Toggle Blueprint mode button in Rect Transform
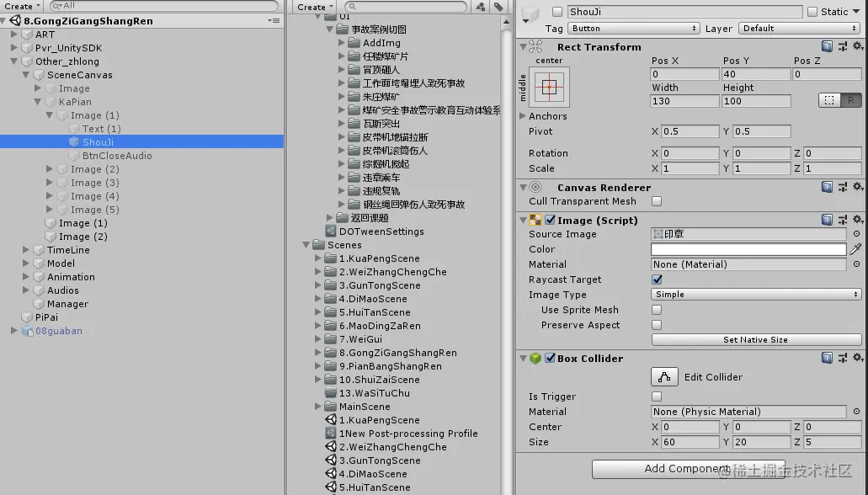868x495 pixels. [x=828, y=100]
